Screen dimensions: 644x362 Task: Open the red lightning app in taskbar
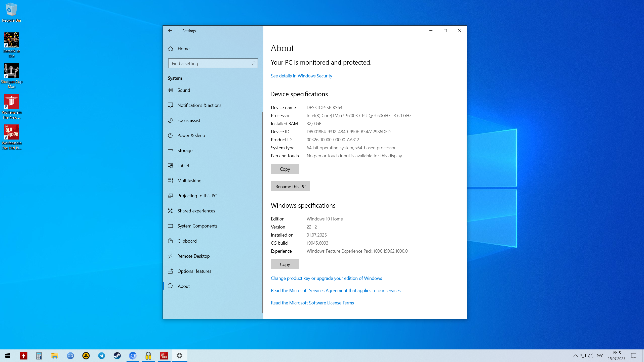coord(24,356)
